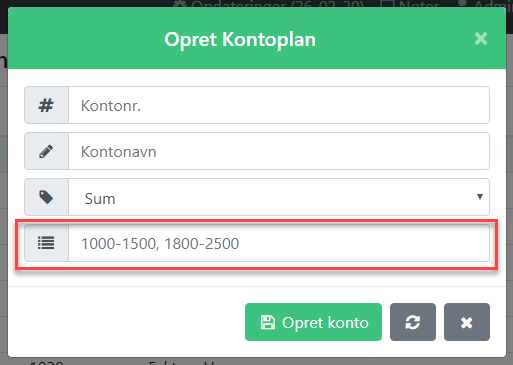Click the hash icon beside Kontonr.
The image size is (513, 365).
(x=46, y=105)
